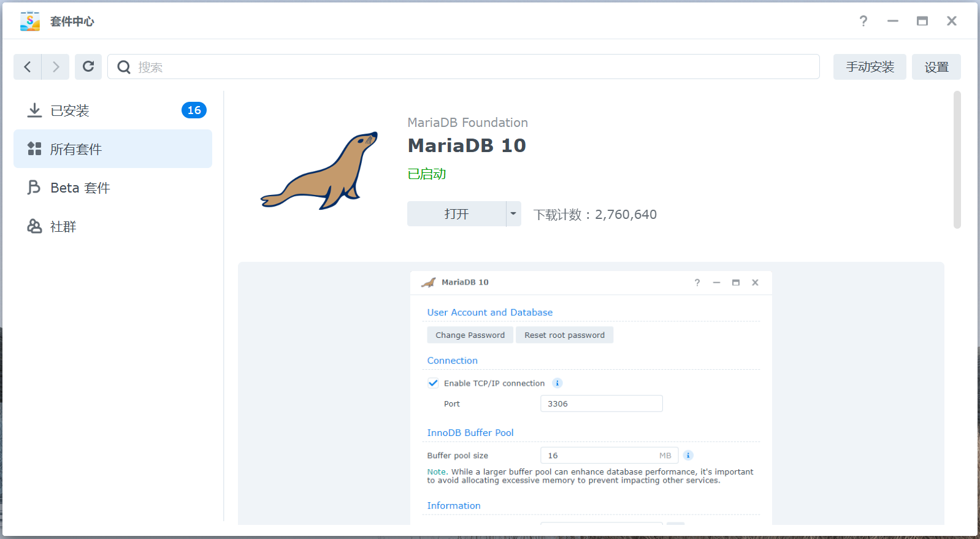The image size is (980, 539).
Task: Click the 社群 people icon
Action: pos(34,226)
